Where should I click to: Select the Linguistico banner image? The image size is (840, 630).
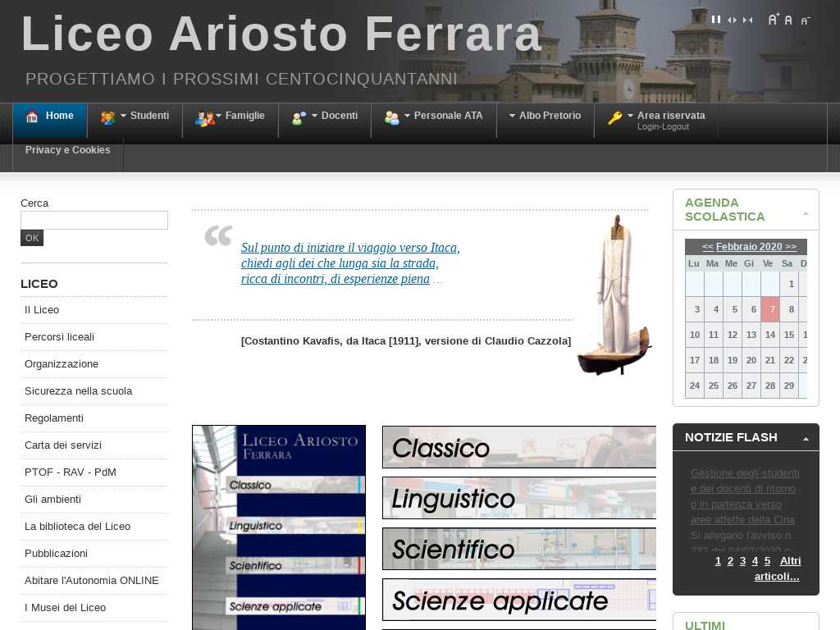pos(518,498)
